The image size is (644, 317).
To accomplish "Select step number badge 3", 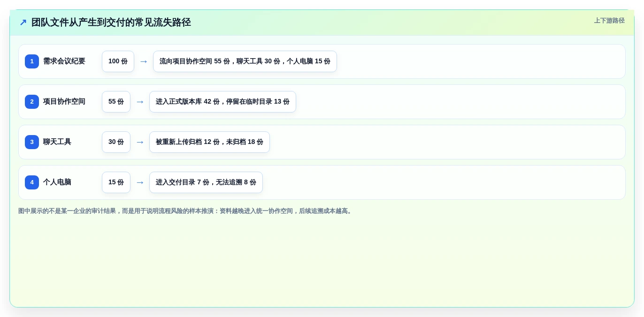I will coord(32,142).
